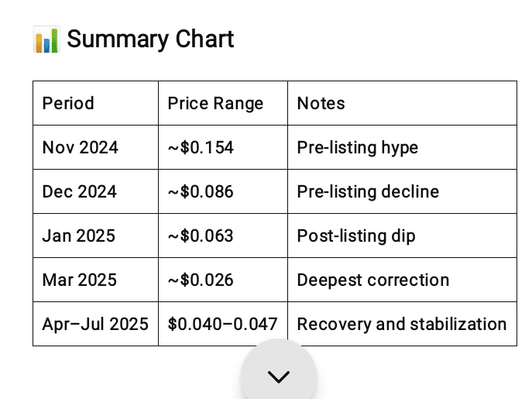The width and height of the screenshot is (532, 399).
Task: Select the Jan 2025 period cell
Action: click(78, 236)
